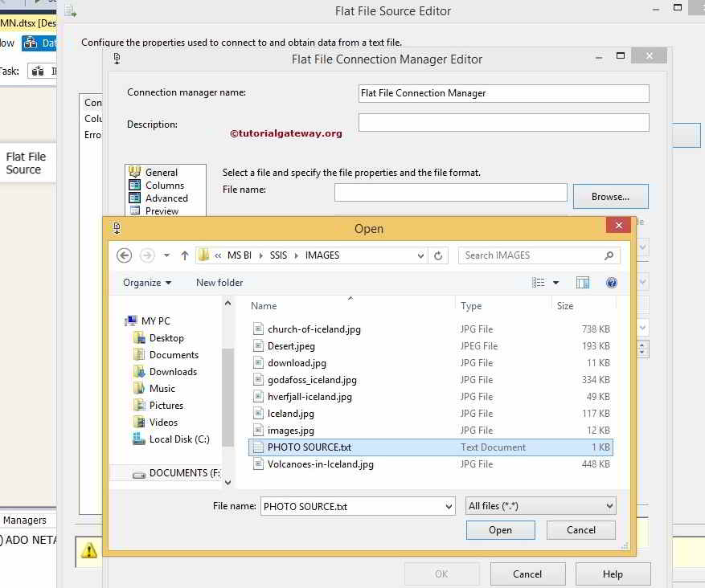This screenshot has width=705, height=588.
Task: Sort files by Size column
Action: pos(564,306)
